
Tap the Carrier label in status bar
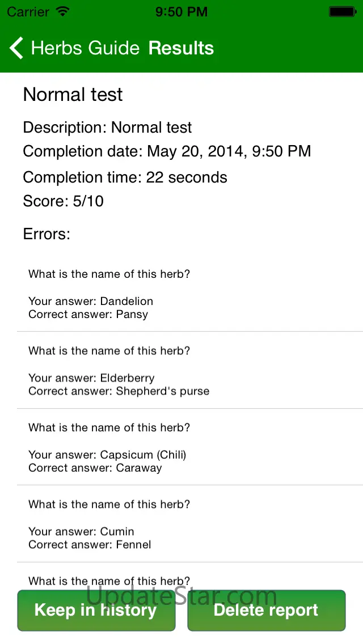pyautogui.click(x=28, y=11)
